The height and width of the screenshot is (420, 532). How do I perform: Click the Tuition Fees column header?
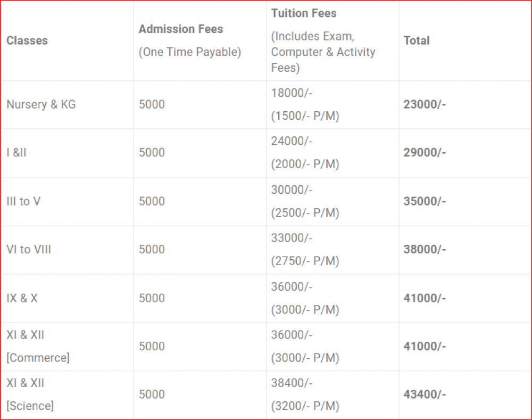304,13
